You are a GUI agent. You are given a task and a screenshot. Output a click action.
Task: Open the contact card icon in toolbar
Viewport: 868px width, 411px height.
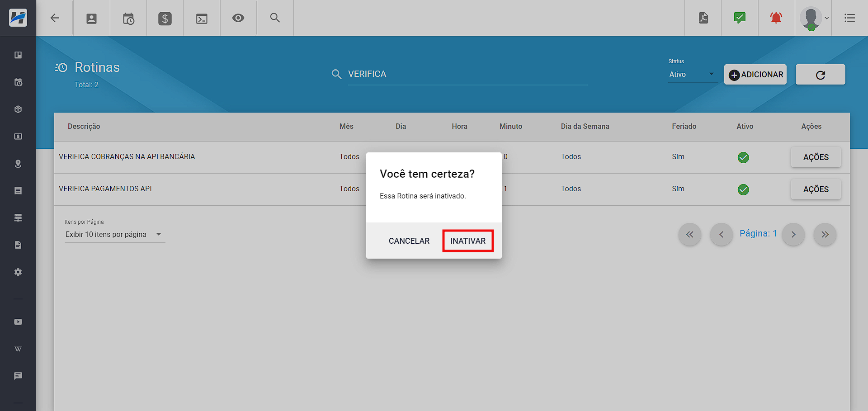pyautogui.click(x=91, y=19)
